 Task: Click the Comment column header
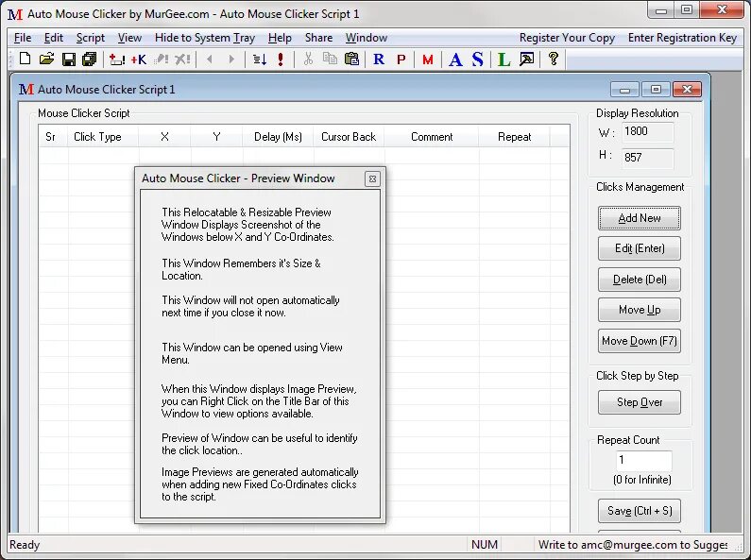(432, 137)
